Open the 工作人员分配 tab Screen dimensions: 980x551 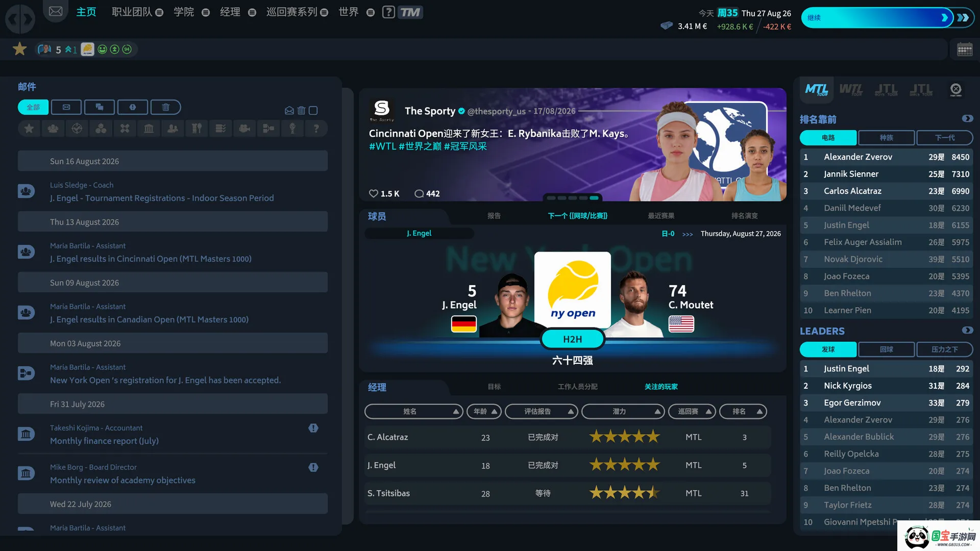pyautogui.click(x=577, y=387)
